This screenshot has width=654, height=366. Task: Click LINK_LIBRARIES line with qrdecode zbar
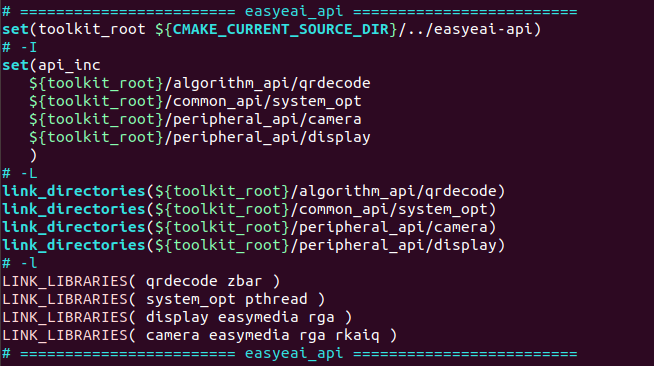[141, 281]
